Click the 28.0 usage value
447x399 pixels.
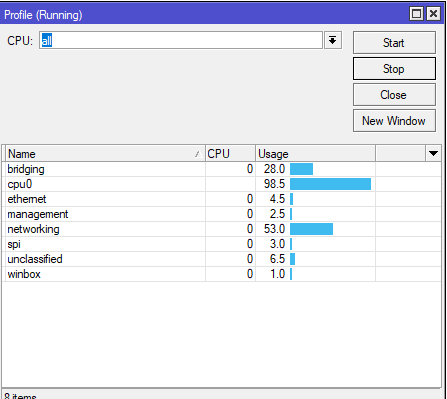274,169
